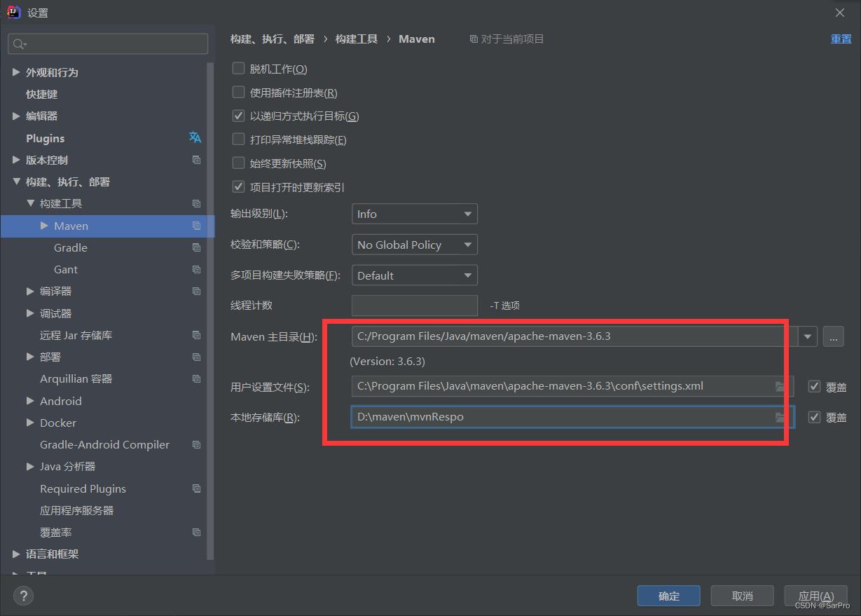Screen dimensions: 861x616
Task: Click the 应用(A) button
Action: [x=816, y=596]
